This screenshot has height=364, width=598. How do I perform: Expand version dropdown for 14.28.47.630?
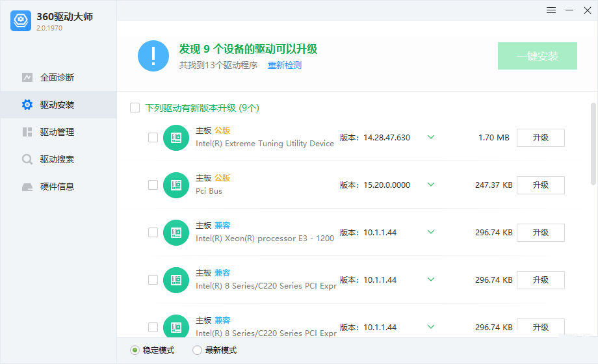[x=431, y=137]
